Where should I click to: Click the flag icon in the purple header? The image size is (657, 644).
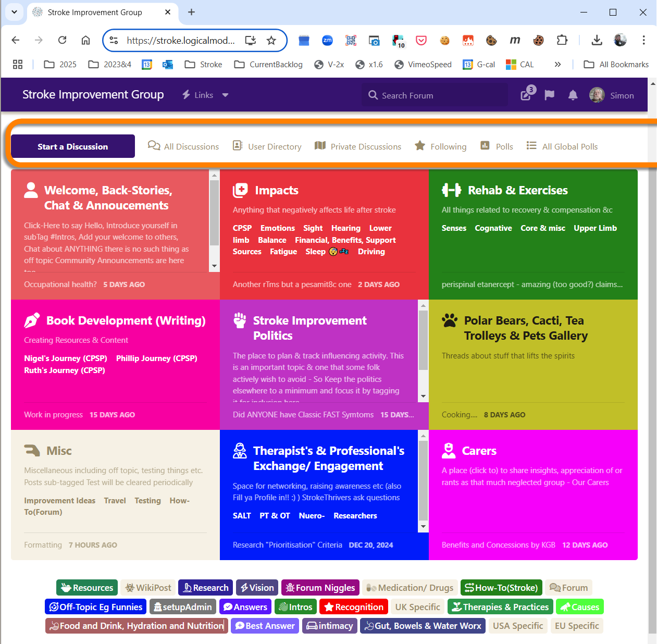pos(549,95)
